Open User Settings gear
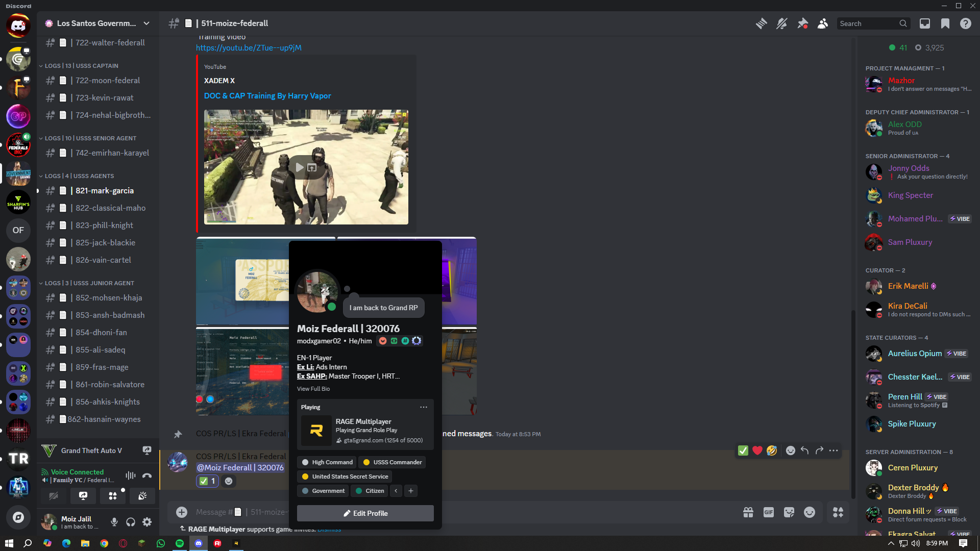The width and height of the screenshot is (980, 551). click(147, 522)
